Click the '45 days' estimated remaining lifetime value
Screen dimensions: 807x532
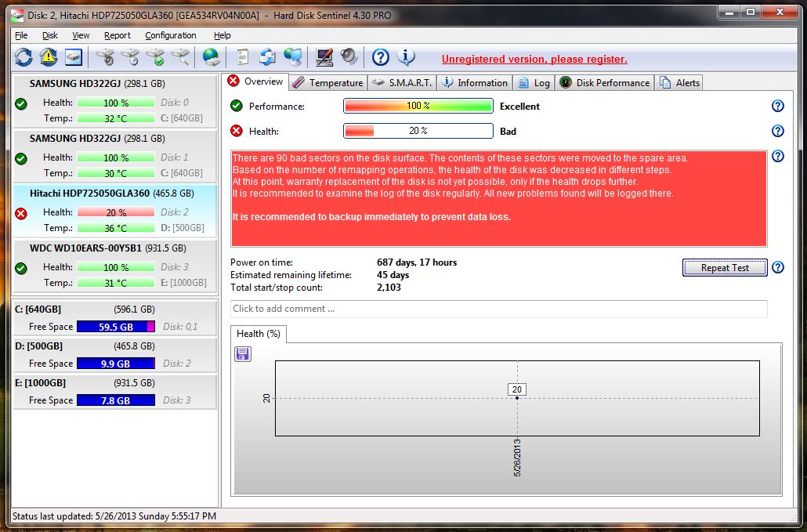(393, 275)
